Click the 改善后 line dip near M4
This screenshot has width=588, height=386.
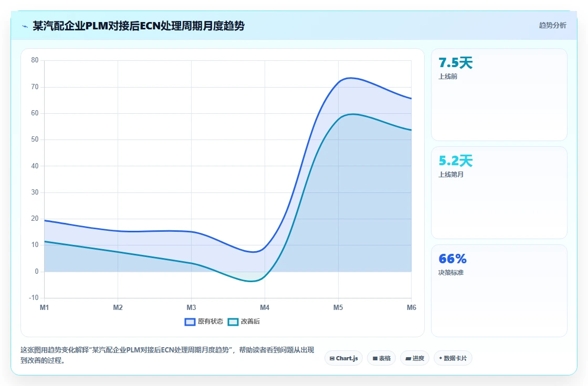[x=251, y=281]
